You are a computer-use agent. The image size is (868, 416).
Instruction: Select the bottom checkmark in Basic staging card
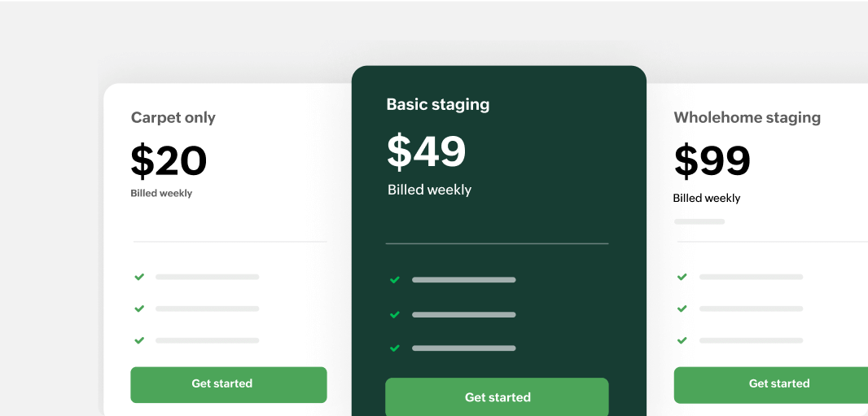click(395, 348)
